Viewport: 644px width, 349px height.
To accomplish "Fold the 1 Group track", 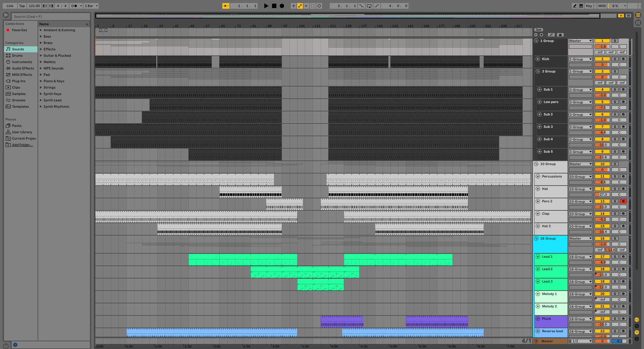I will point(536,41).
